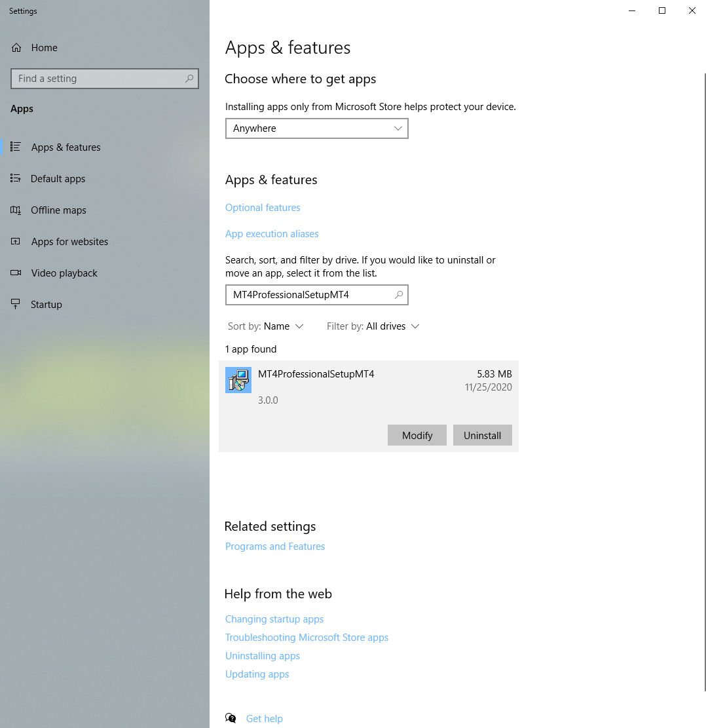Go to Home in Settings sidebar

(104, 48)
